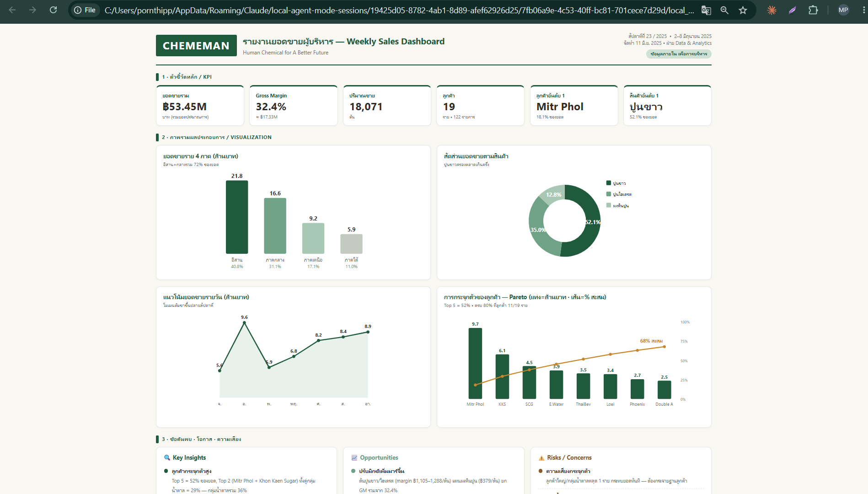Click the 19 customers KPI value
868x494 pixels.
pyautogui.click(x=449, y=107)
